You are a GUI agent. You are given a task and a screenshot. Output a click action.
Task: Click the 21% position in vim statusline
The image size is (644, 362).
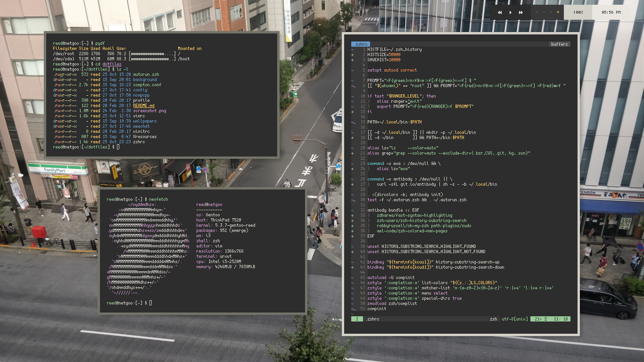click(x=539, y=319)
